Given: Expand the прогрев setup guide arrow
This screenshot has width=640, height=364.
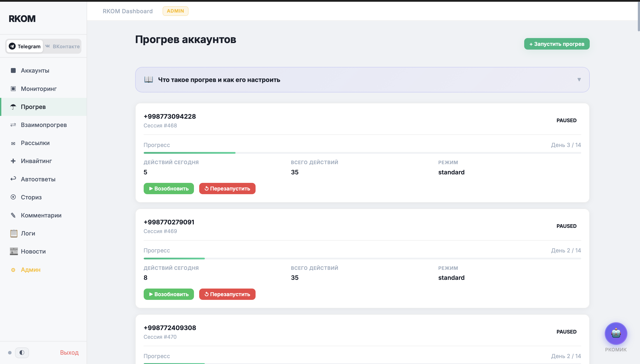Looking at the screenshot, I should tap(579, 80).
